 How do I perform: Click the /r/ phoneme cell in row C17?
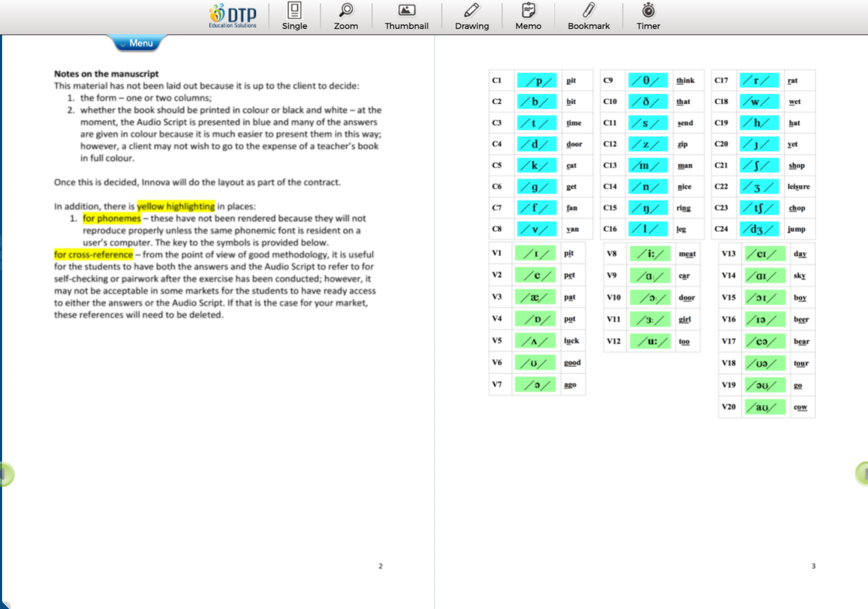[x=759, y=80]
